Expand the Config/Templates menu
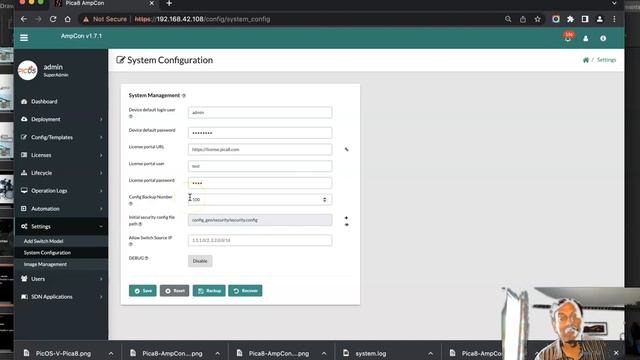The height and width of the screenshot is (360, 640). 61,137
